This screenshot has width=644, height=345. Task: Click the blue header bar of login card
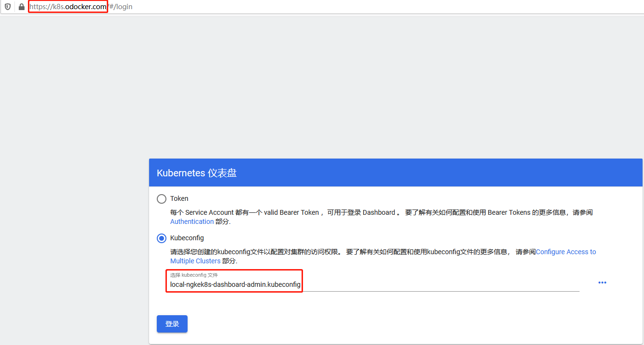pyautogui.click(x=433, y=173)
